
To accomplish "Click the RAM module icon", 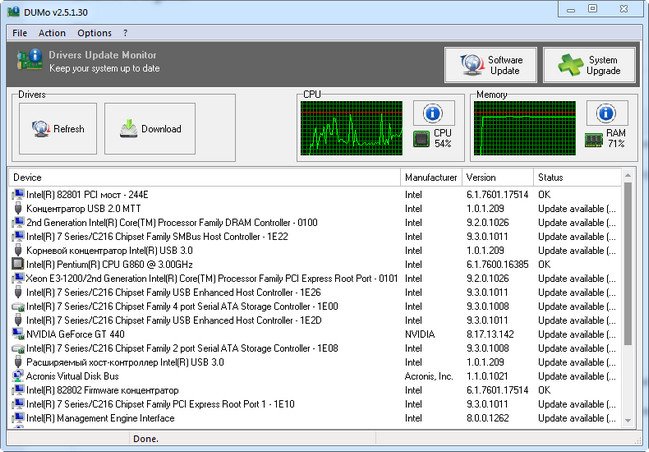I will (594, 140).
